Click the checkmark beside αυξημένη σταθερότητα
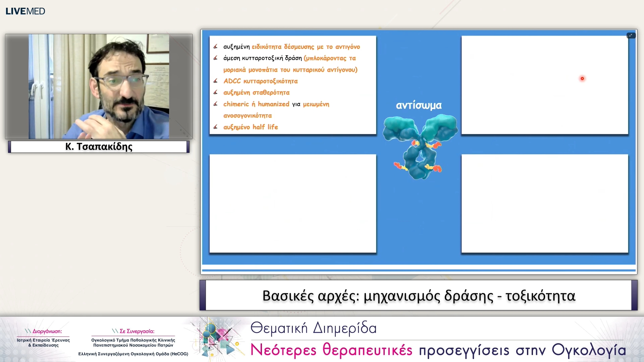This screenshot has height=362, width=644. click(215, 93)
